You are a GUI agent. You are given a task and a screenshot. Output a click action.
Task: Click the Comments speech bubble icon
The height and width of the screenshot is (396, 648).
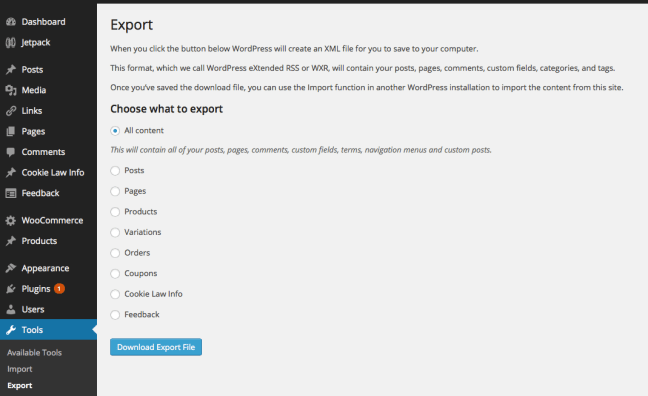[11, 152]
